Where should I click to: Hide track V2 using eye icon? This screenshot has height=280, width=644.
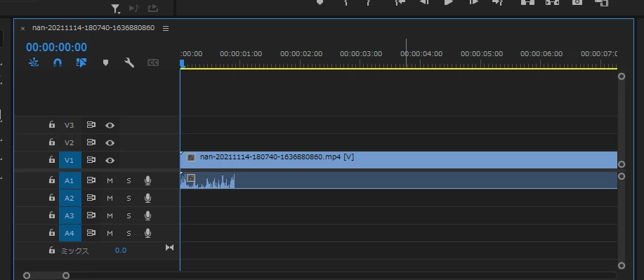[x=110, y=143]
